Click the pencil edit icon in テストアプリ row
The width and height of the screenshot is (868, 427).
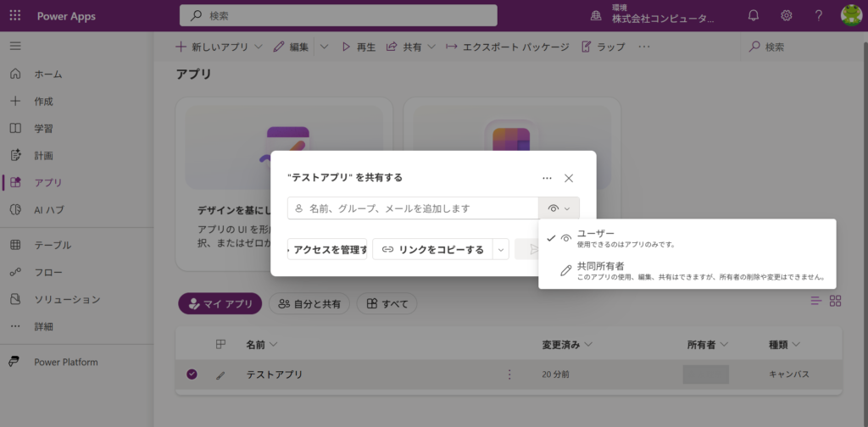pos(220,375)
